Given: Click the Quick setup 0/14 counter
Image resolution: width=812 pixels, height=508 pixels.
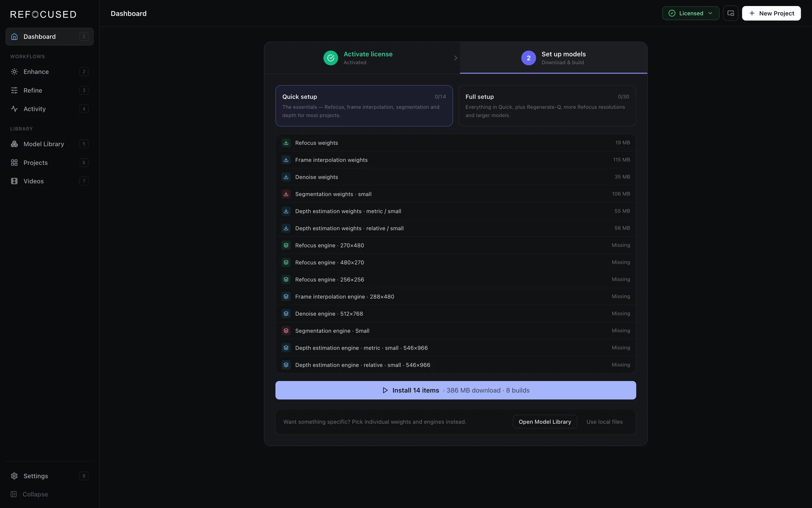Looking at the screenshot, I should point(440,97).
